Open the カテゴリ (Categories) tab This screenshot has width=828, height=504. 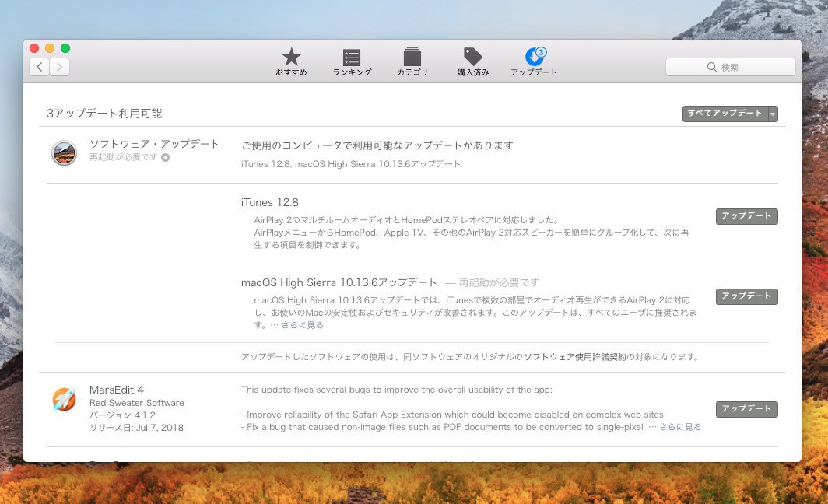(x=412, y=61)
